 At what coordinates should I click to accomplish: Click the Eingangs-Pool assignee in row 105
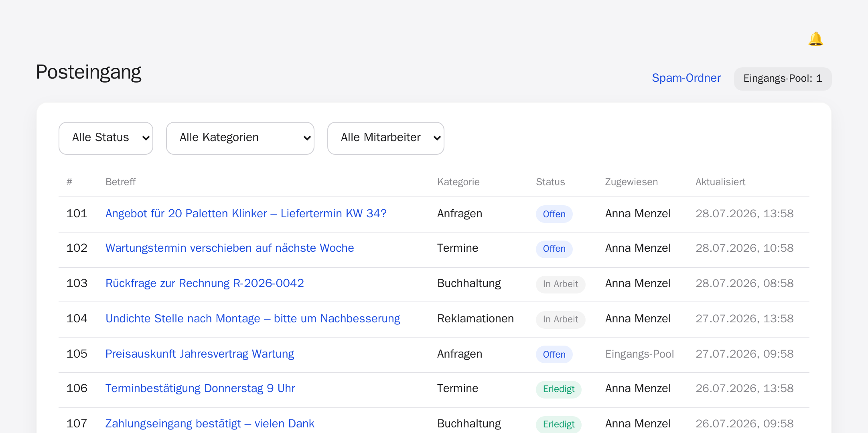[639, 354]
